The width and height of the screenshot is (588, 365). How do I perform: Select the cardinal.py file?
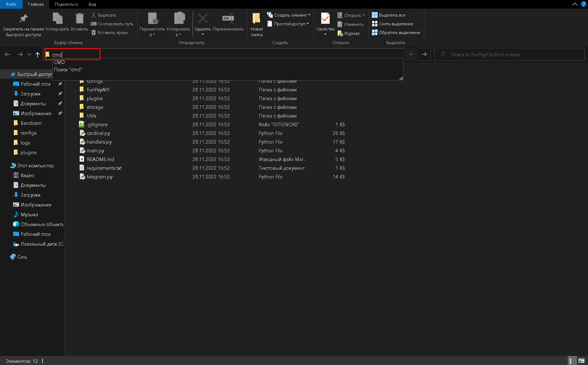point(98,133)
